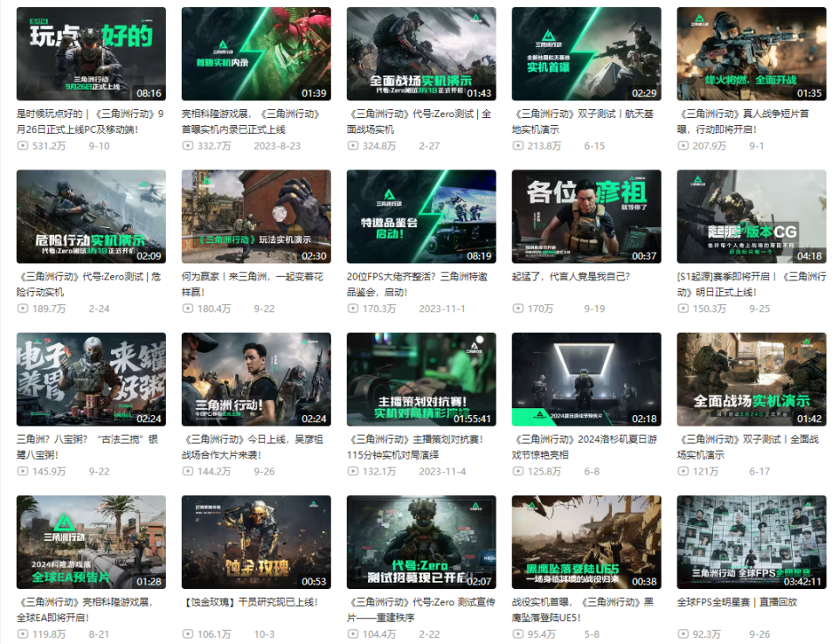This screenshot has height=644, width=839.
Task: Click the play-count icon next to 324.8万
Action: 352,145
